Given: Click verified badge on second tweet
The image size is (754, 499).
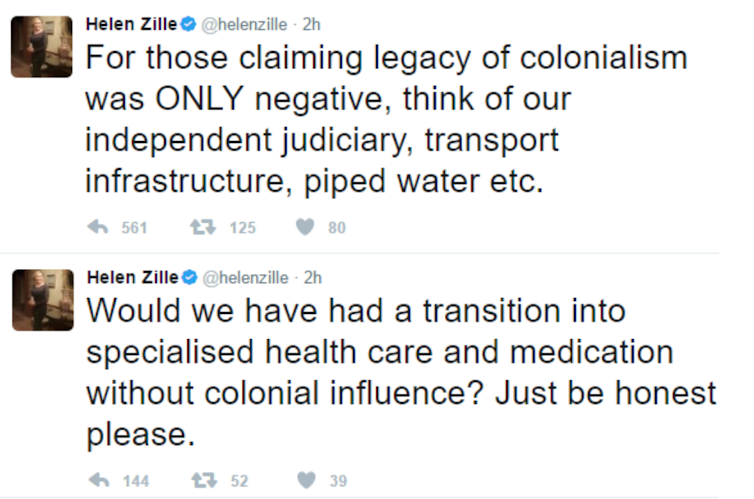Looking at the screenshot, I should [x=187, y=277].
